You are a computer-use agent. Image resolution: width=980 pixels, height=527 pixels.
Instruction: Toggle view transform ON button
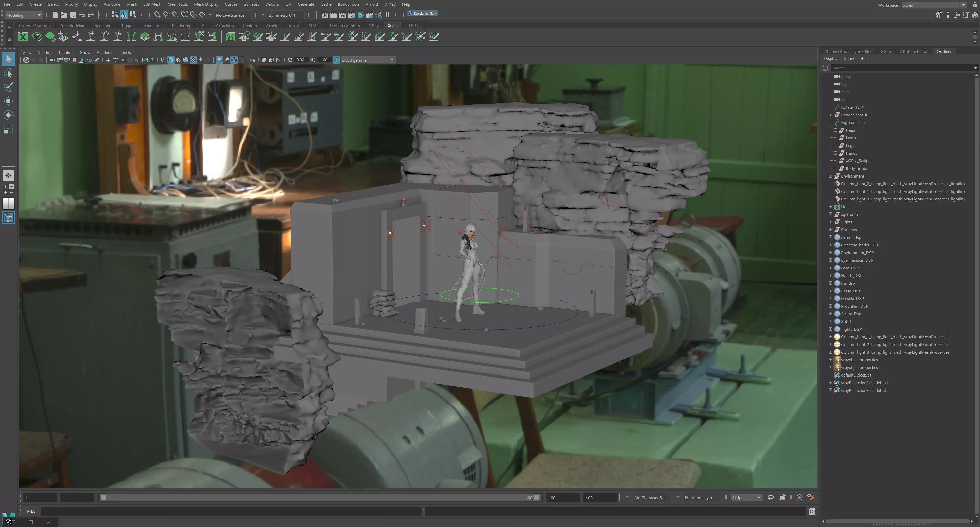(x=336, y=60)
